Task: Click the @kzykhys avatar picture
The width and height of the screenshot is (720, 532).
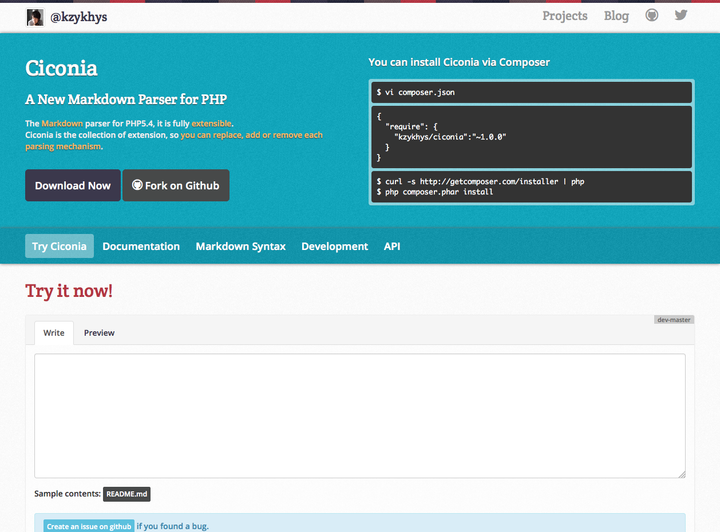Action: 35,17
